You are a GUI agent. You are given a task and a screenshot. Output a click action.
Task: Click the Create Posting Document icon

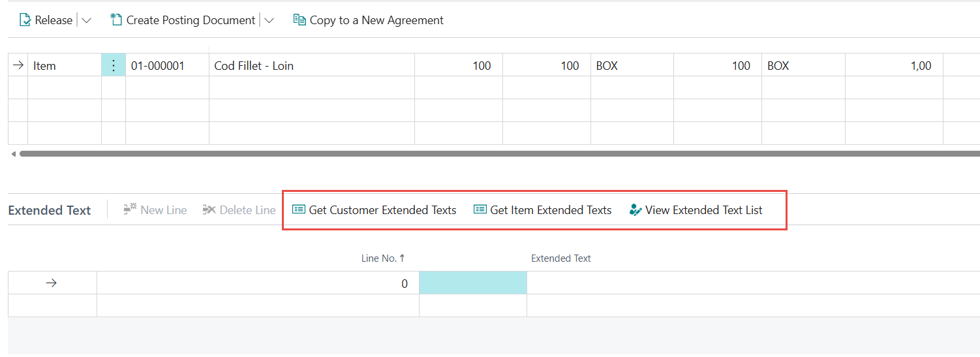(117, 20)
